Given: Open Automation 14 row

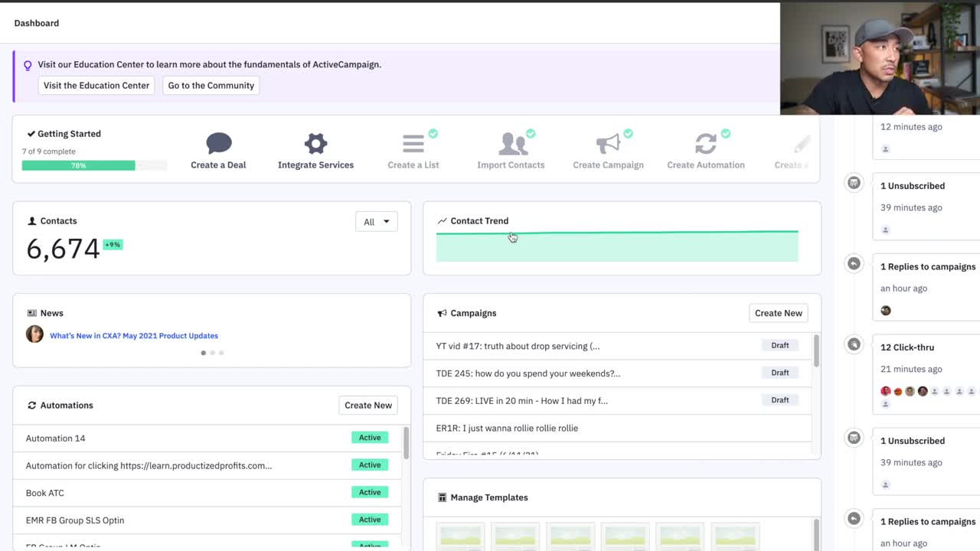Looking at the screenshot, I should click(x=207, y=439).
